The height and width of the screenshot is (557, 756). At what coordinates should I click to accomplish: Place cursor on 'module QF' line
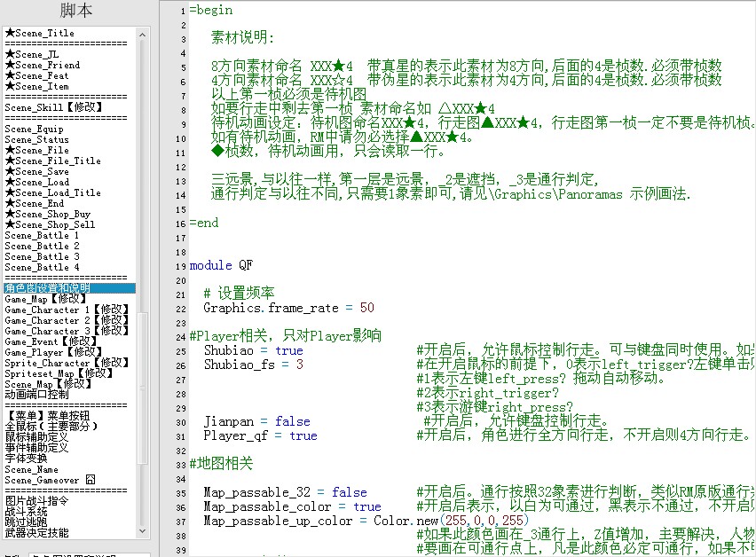(221, 265)
